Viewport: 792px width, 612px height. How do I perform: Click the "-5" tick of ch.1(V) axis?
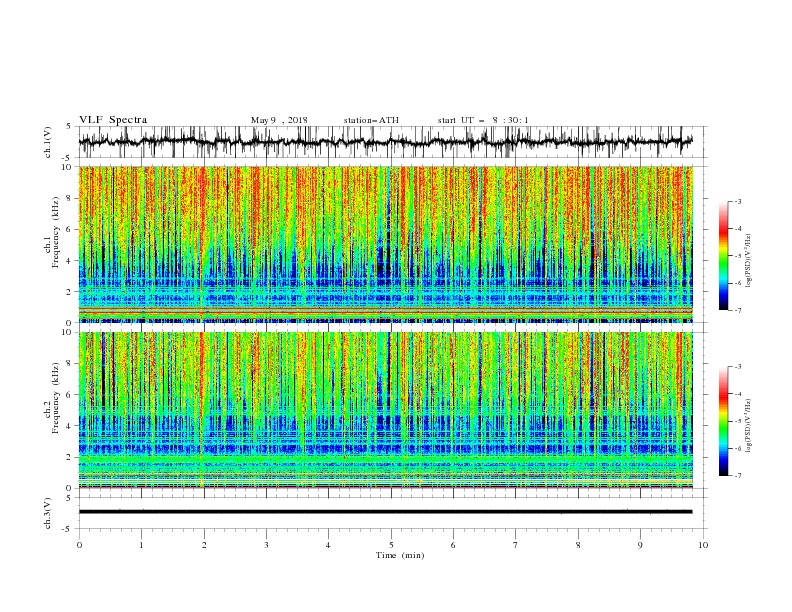(x=68, y=158)
